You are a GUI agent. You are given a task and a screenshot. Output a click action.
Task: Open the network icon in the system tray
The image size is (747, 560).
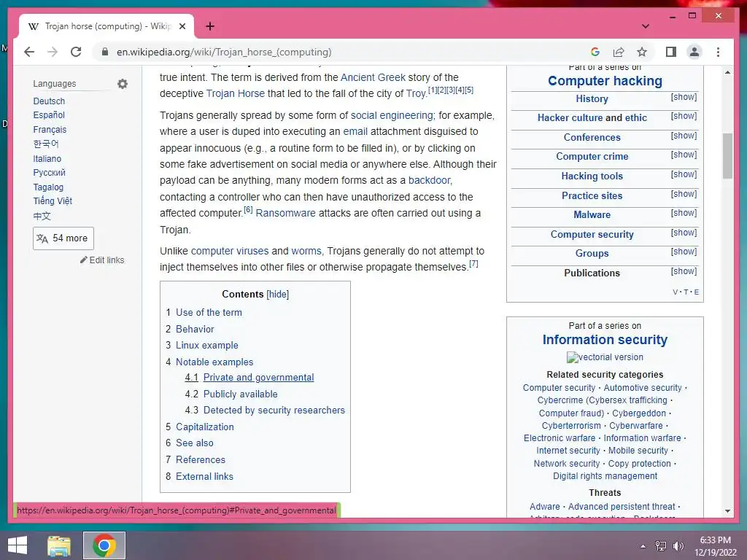click(660, 546)
